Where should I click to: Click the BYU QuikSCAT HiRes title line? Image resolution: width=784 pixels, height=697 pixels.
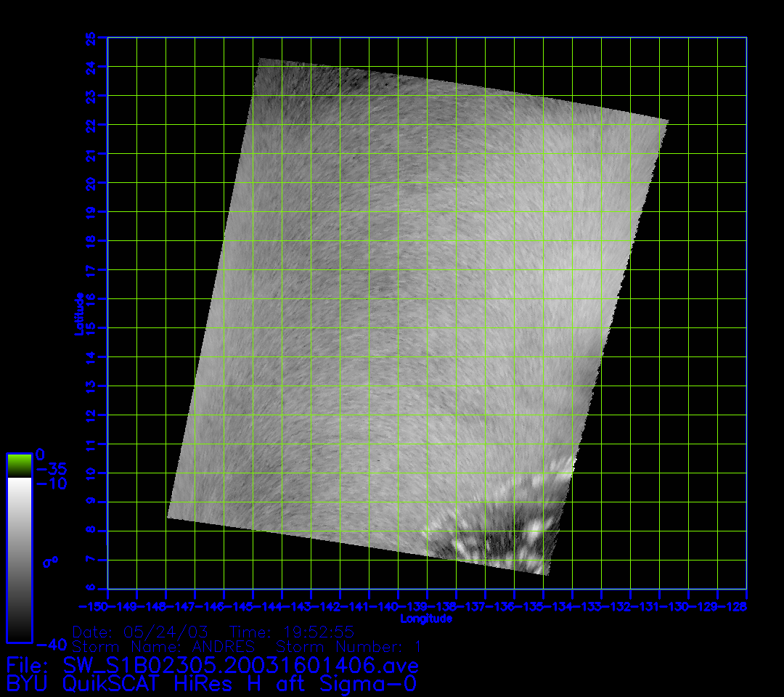click(211, 683)
